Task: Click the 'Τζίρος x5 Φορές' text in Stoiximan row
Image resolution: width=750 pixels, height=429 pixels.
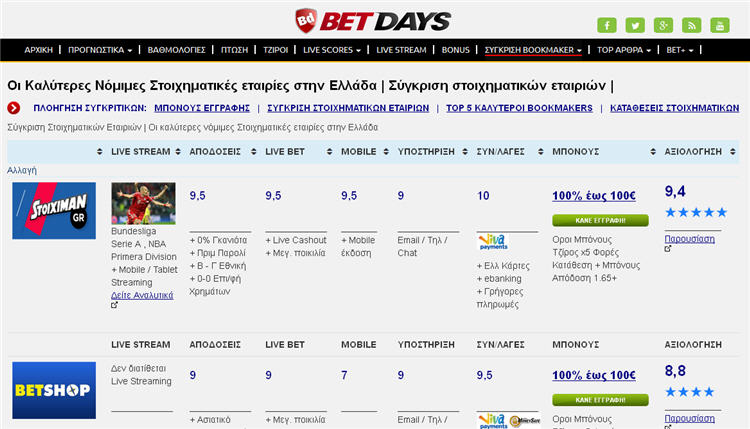Action: click(585, 252)
